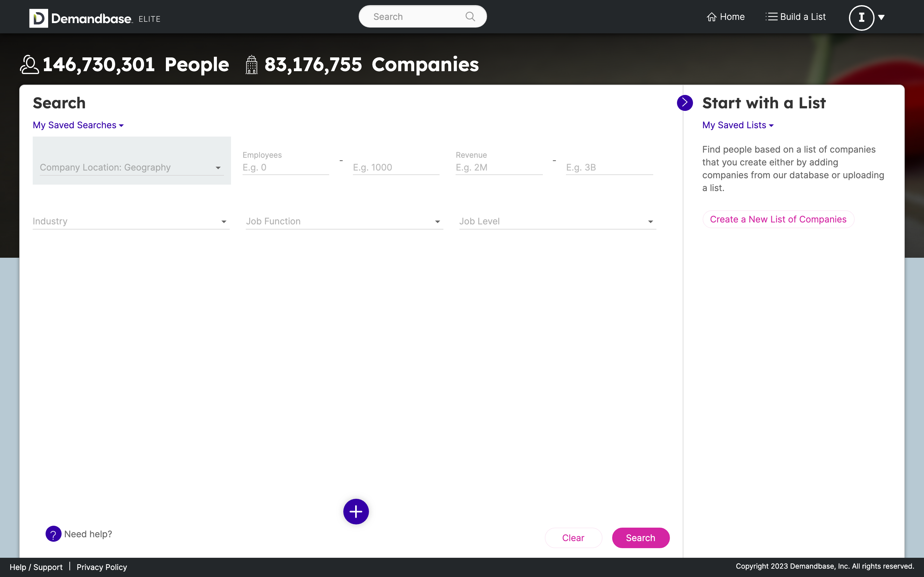Open the user profile avatar circle
This screenshot has width=924, height=577.
(861, 17)
